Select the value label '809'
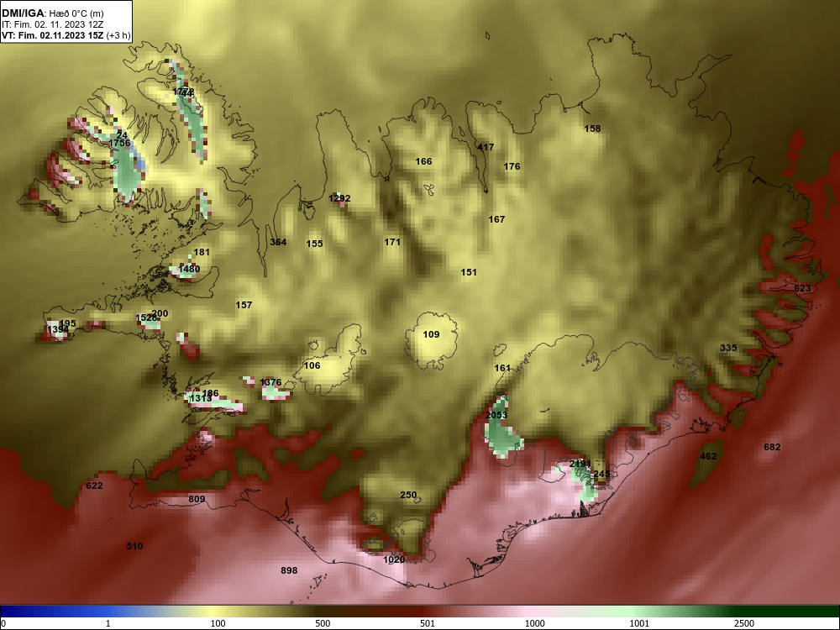Image resolution: width=840 pixels, height=630 pixels. (x=197, y=499)
